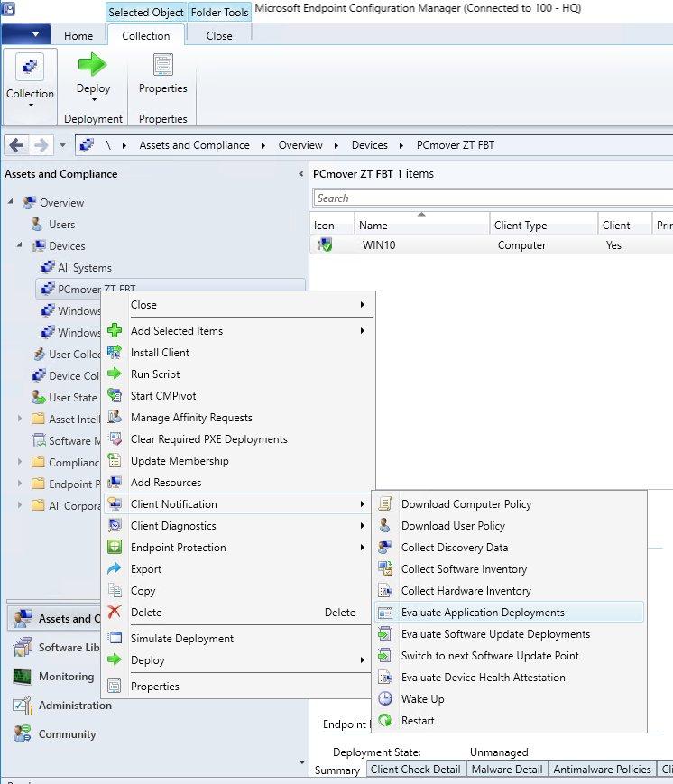The image size is (673, 784).
Task: Click the Community workspace icon
Action: (23, 733)
